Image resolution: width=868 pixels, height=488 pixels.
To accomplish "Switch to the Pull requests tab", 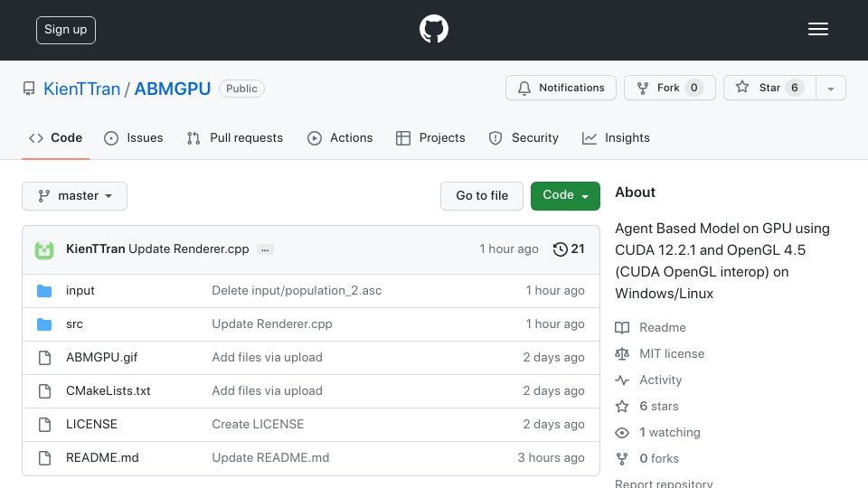I will click(235, 137).
